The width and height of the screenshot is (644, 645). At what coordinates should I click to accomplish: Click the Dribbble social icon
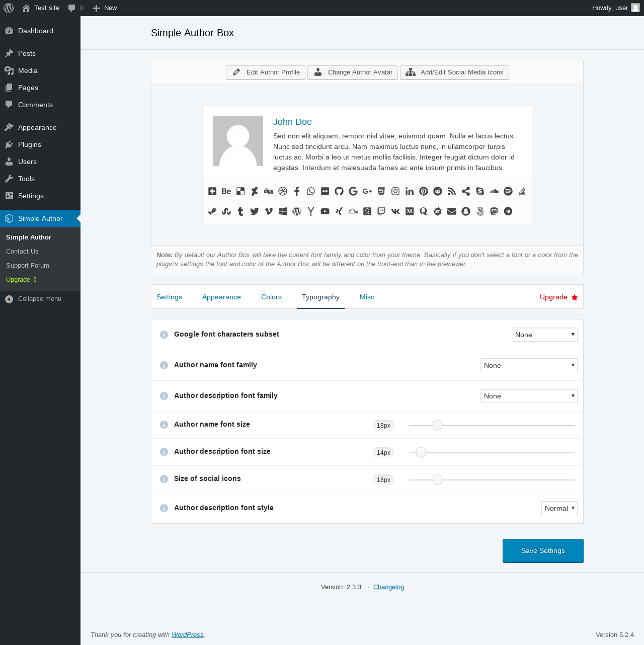pos(283,191)
